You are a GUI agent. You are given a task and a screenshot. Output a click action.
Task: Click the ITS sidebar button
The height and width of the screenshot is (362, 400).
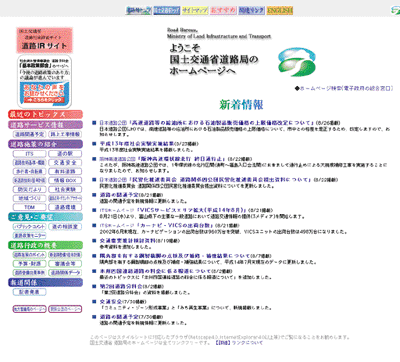[29, 154]
